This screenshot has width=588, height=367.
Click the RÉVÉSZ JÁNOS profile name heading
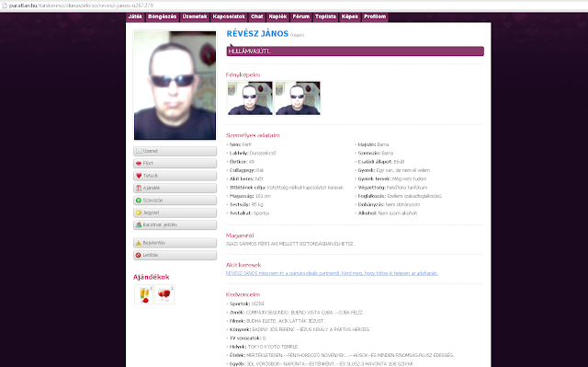(257, 34)
